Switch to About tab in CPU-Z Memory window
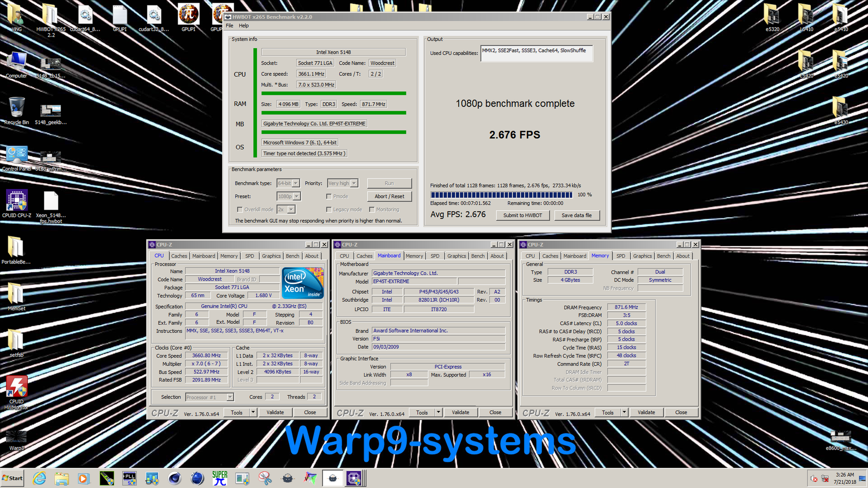This screenshot has width=868, height=488. [x=683, y=256]
